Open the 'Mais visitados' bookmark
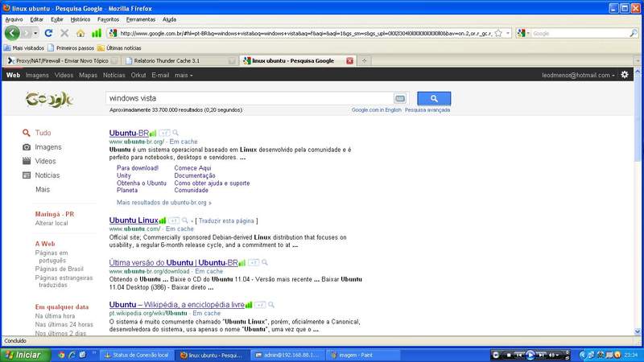This screenshot has width=644, height=362. 24,48
